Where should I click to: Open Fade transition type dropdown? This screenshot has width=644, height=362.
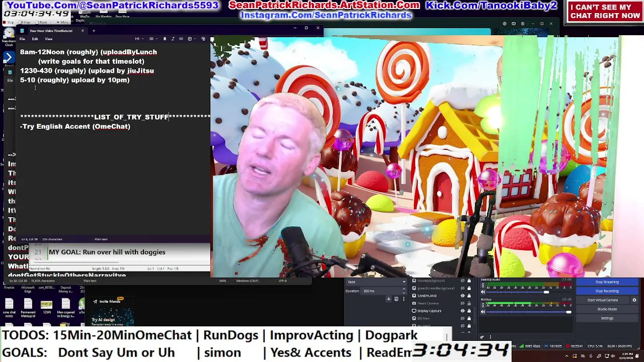point(376,282)
